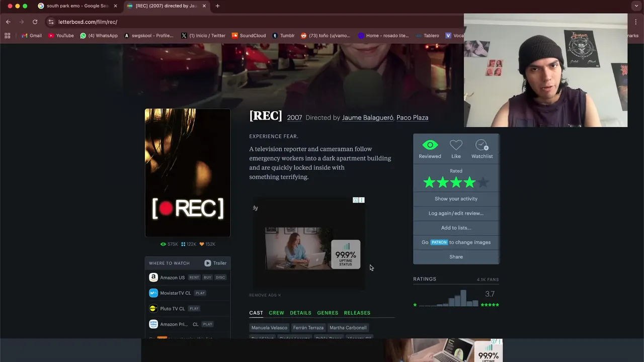Screen dimensions: 644x362
Task: Click the blue PATRON badge
Action: (439, 242)
